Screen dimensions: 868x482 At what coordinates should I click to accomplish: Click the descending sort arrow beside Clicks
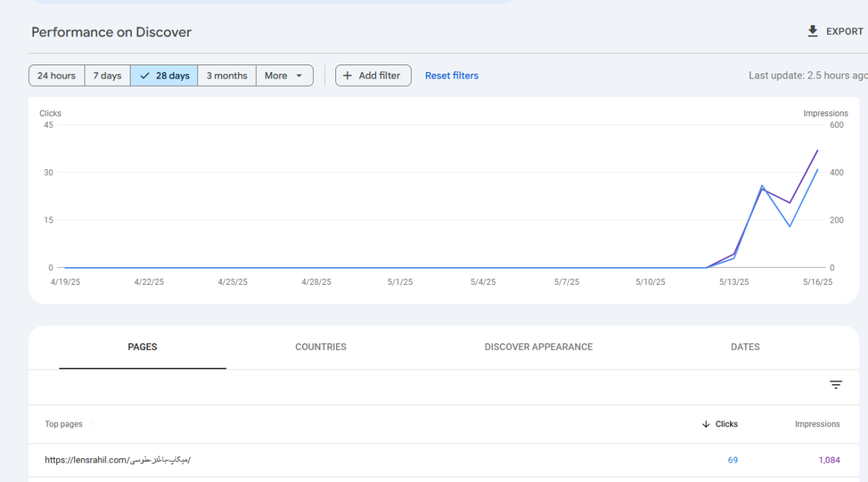click(706, 424)
